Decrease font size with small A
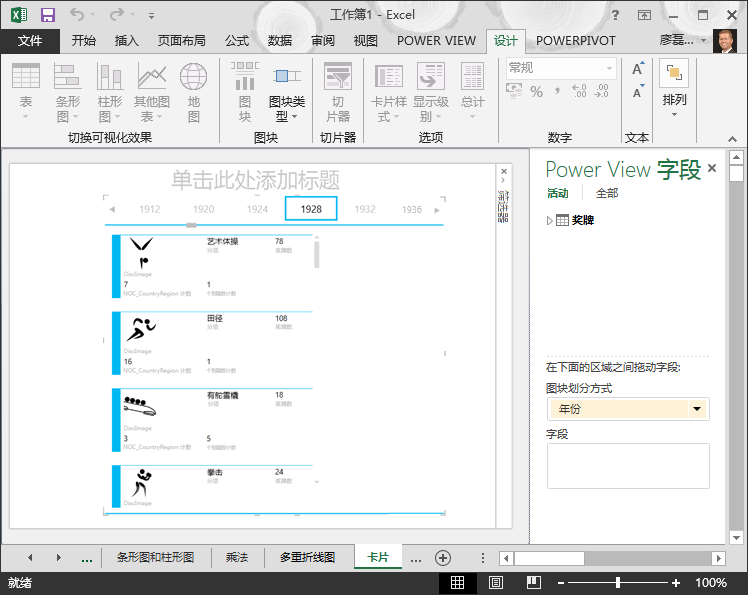 [638, 92]
